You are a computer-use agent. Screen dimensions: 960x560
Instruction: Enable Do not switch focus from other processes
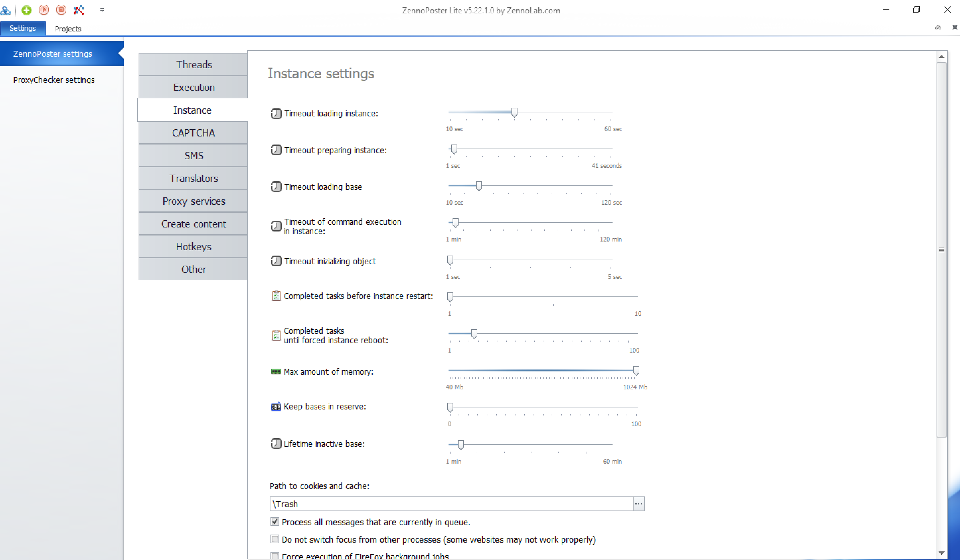[275, 539]
